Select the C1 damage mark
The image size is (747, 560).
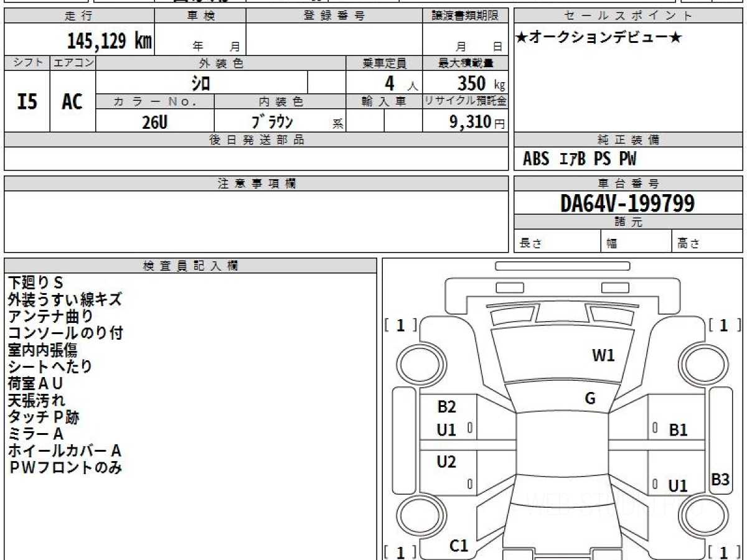459,546
